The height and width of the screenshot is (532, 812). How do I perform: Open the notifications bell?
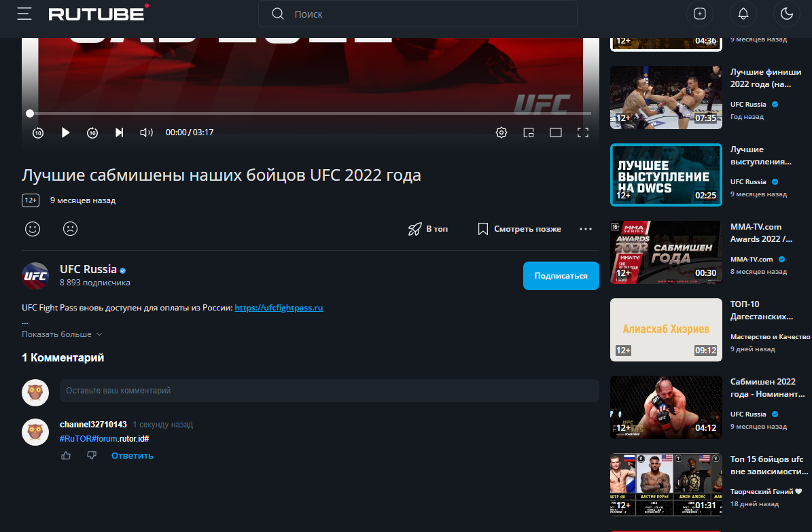tap(743, 14)
